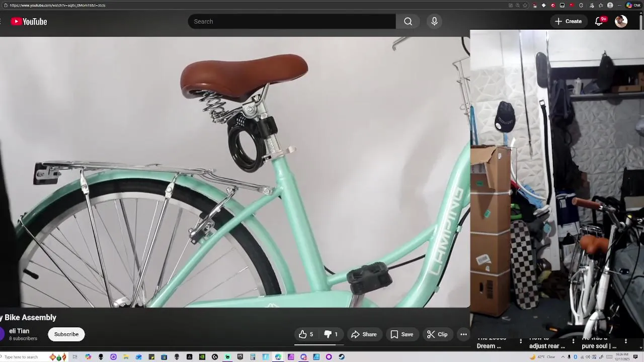Viewport: 644px width, 362px height.
Task: Share the video
Action: 364,334
